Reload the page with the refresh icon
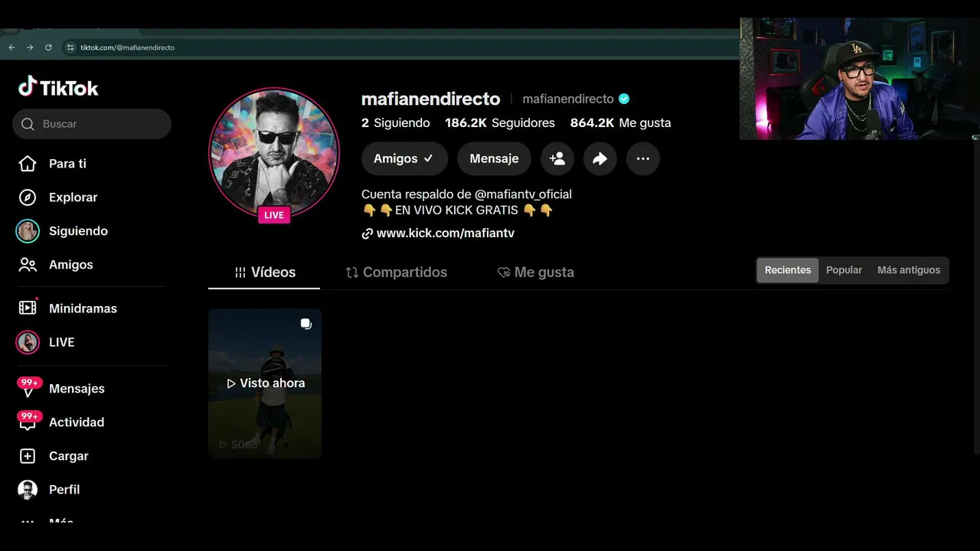This screenshot has height=551, width=980. click(x=48, y=47)
